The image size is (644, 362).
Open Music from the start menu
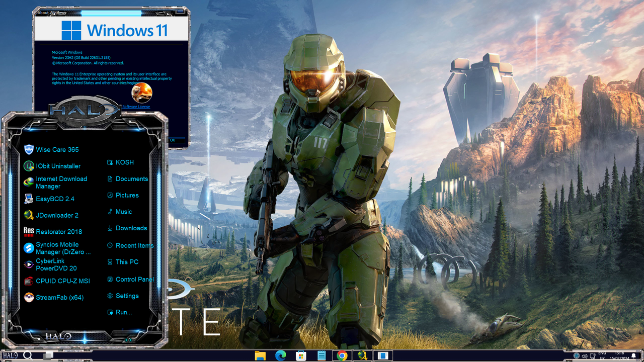pyautogui.click(x=119, y=212)
